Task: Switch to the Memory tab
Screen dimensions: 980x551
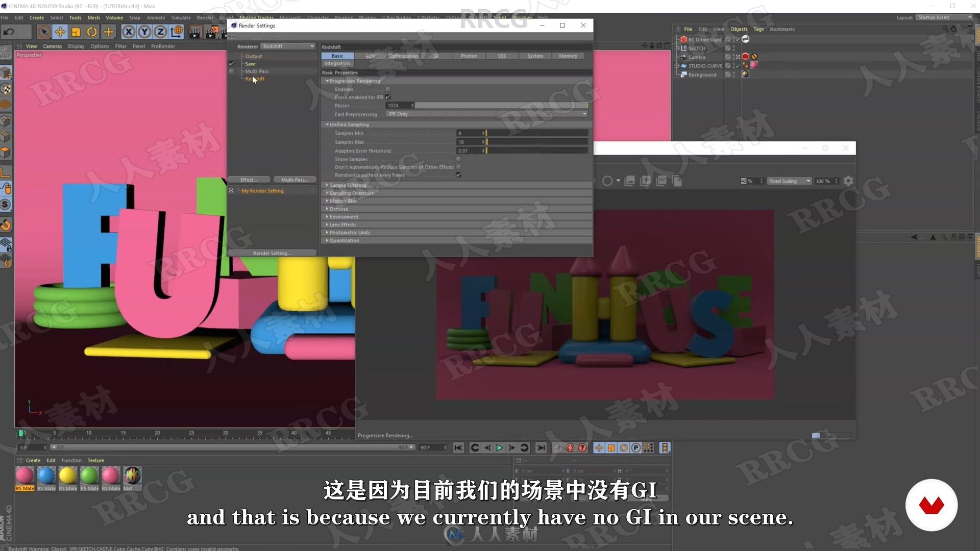Action: tap(568, 56)
